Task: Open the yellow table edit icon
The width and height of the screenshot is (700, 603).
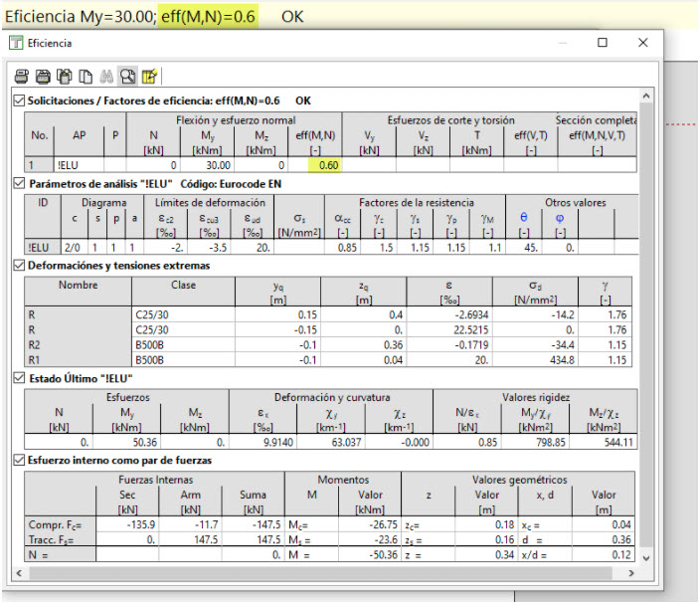Action: tap(149, 77)
